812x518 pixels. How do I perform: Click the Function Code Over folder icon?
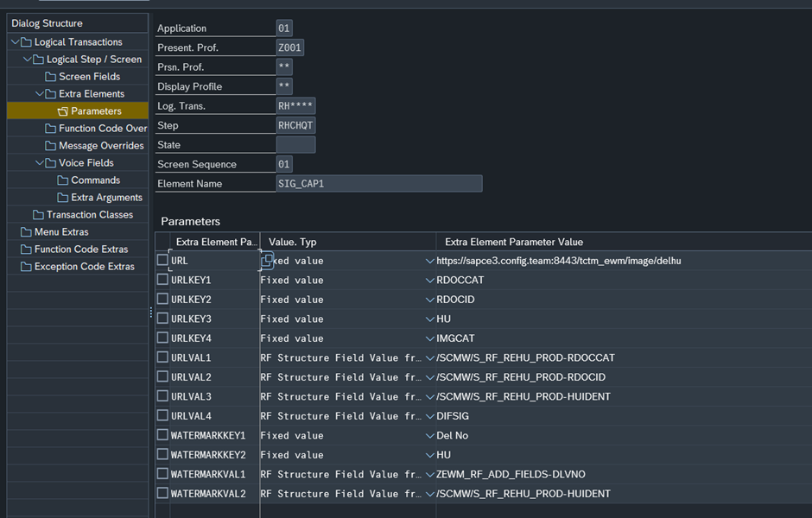[51, 129]
